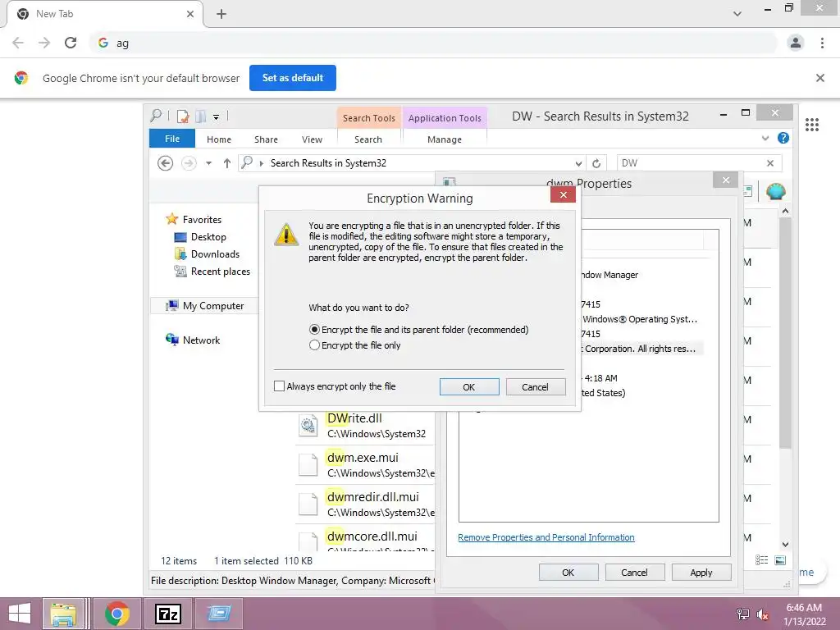Open the address bar history dropdown
This screenshot has width=840, height=630.
point(578,163)
